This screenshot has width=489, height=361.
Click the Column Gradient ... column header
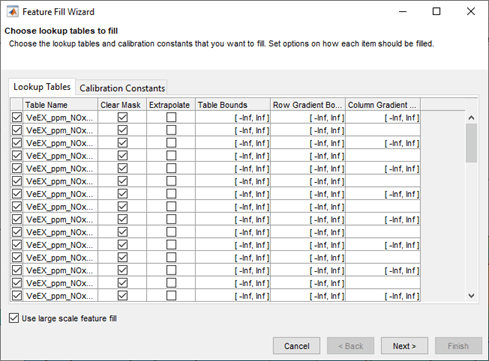[x=383, y=105]
